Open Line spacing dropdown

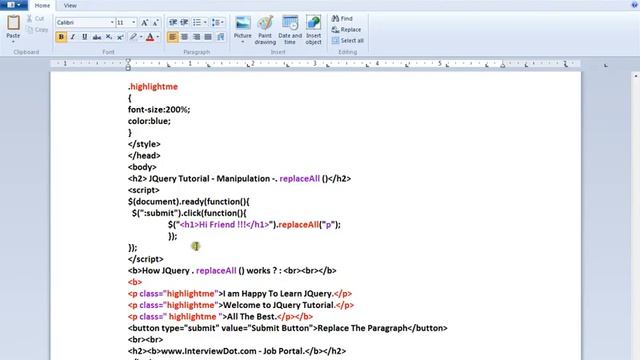click(218, 22)
